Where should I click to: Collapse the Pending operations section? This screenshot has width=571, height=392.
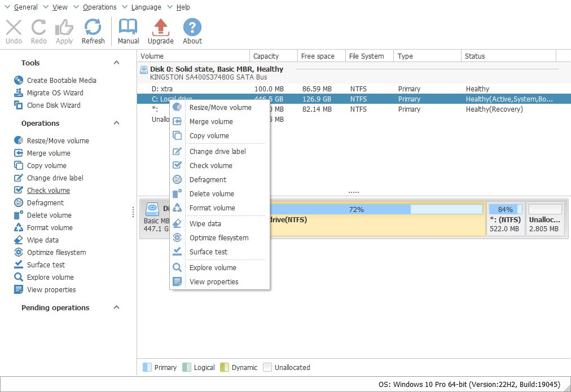tap(116, 308)
